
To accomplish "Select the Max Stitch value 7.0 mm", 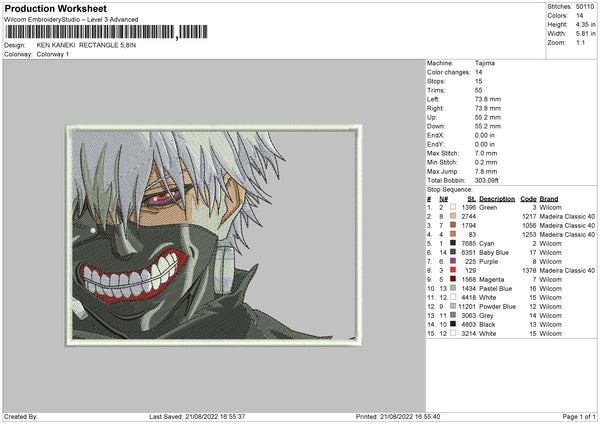I will click(x=486, y=153).
